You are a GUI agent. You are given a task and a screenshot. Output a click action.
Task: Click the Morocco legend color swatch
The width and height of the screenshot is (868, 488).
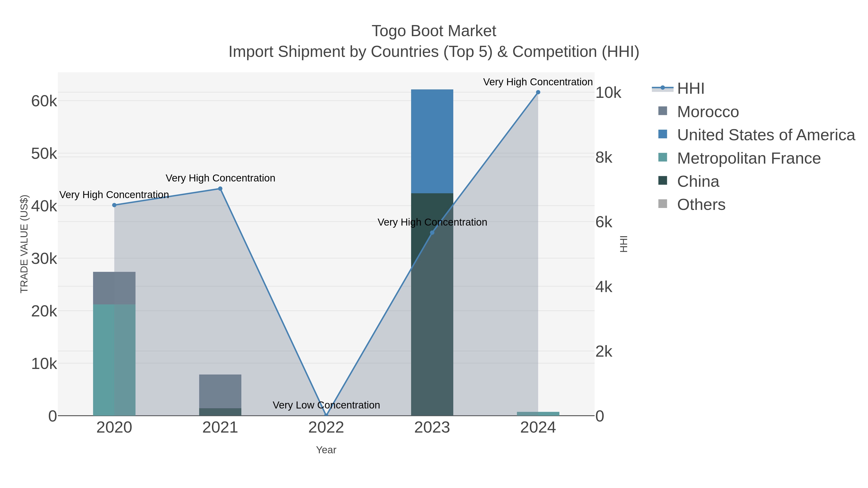(663, 111)
